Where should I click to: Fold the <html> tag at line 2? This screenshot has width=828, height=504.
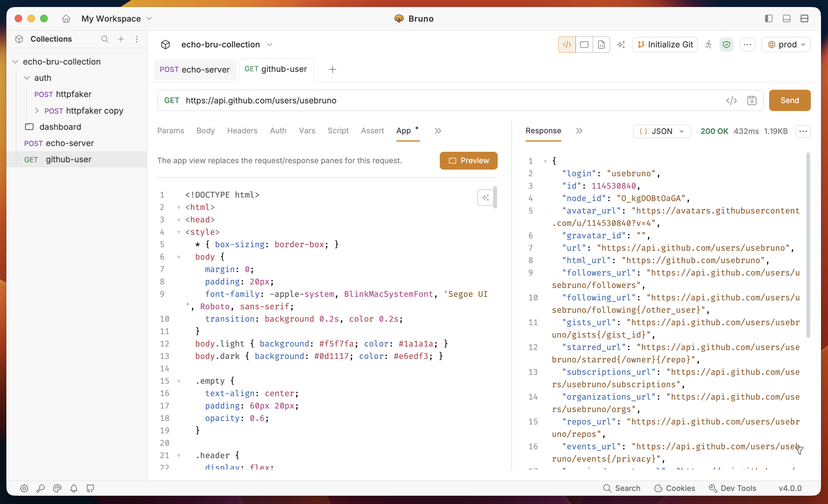179,208
